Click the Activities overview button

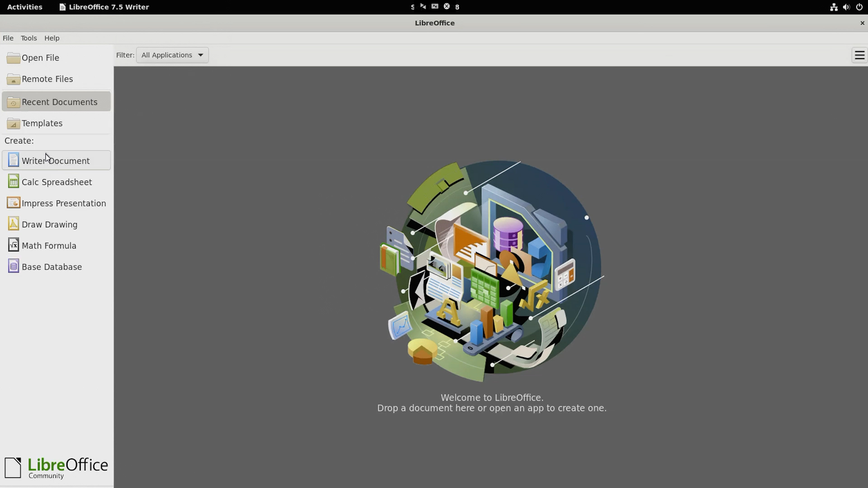pyautogui.click(x=25, y=7)
